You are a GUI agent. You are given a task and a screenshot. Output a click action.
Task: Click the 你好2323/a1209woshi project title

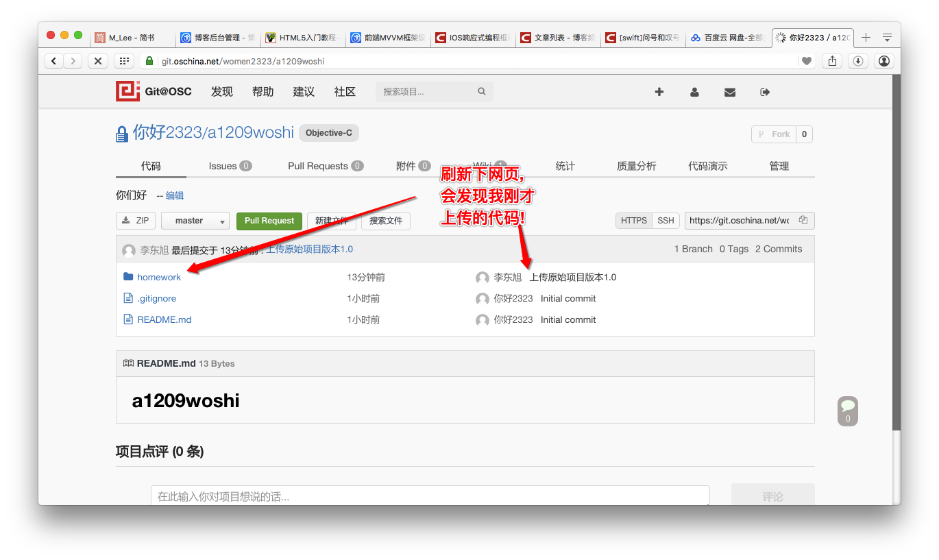pos(213,132)
